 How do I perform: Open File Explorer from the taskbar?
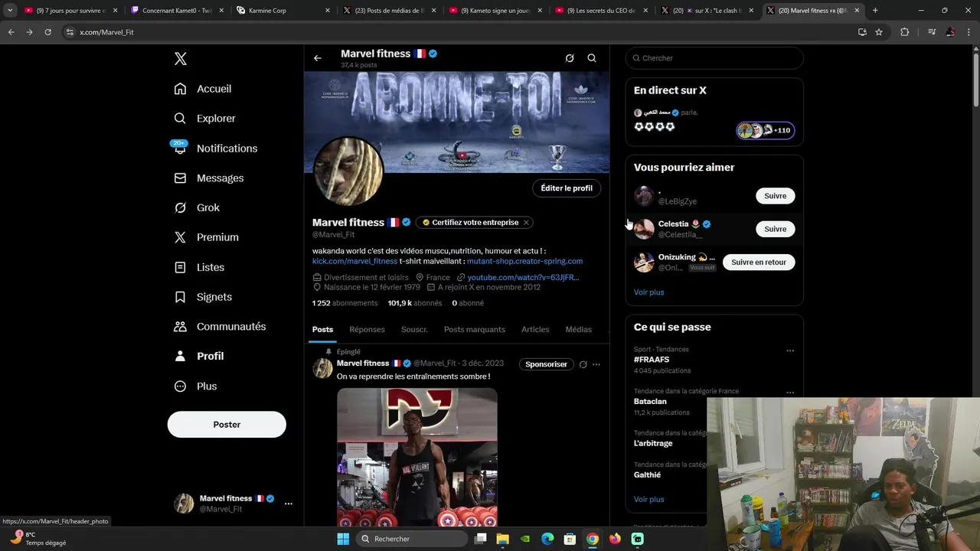[x=503, y=539]
